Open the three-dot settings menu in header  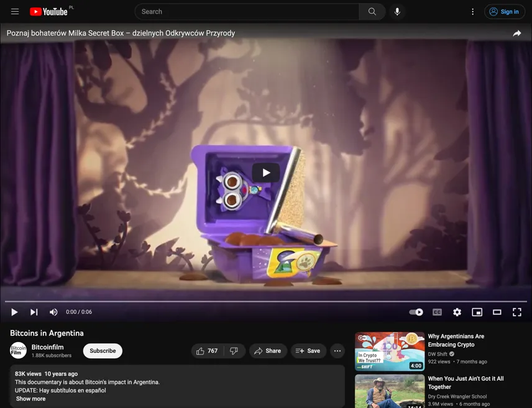pyautogui.click(x=472, y=12)
